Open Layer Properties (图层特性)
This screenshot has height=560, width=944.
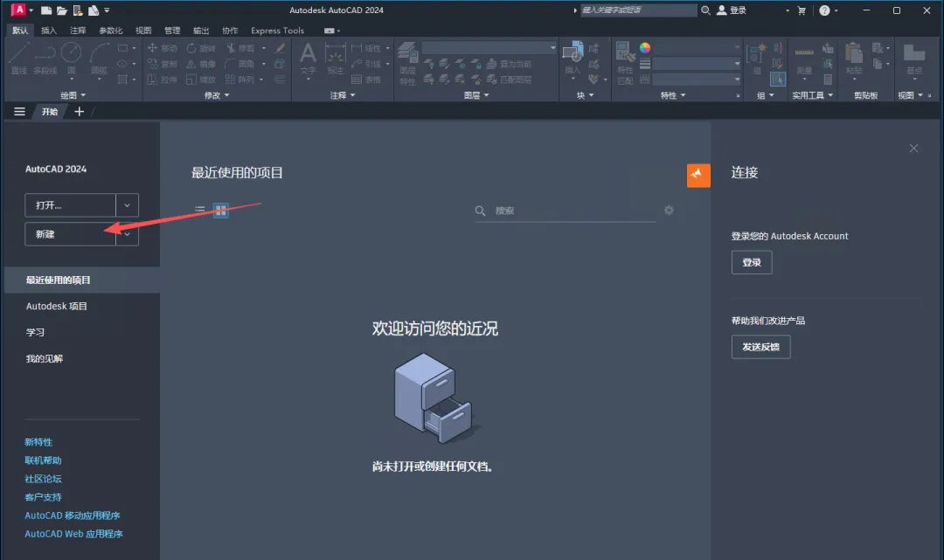point(407,64)
